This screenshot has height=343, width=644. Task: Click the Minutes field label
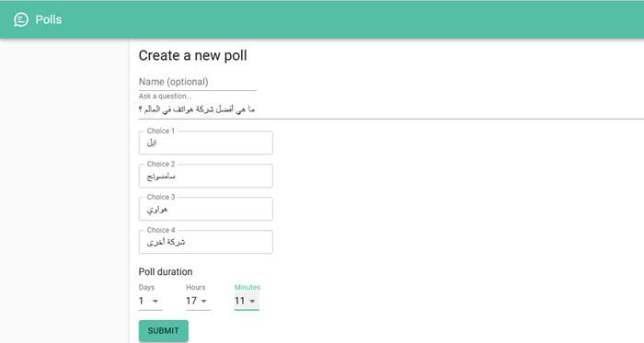[x=247, y=287]
